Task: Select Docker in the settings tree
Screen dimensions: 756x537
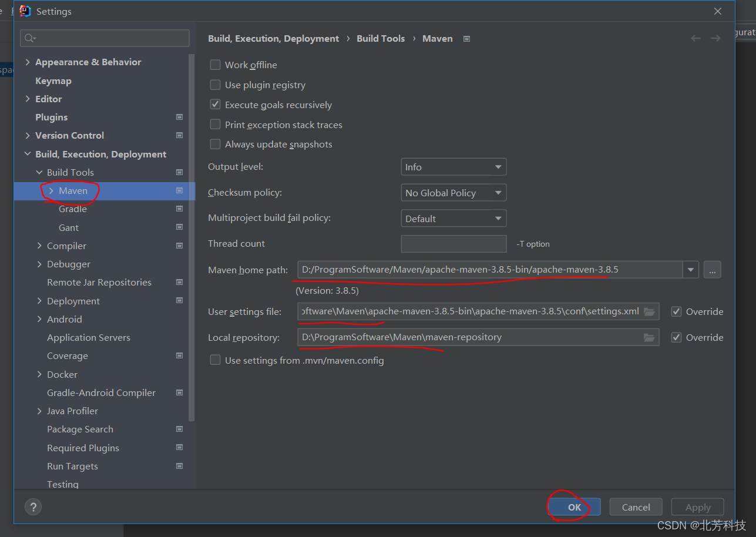Action: tap(62, 374)
